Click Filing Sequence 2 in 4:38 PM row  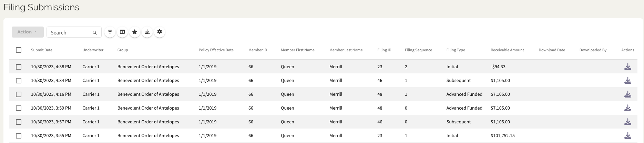406,67
